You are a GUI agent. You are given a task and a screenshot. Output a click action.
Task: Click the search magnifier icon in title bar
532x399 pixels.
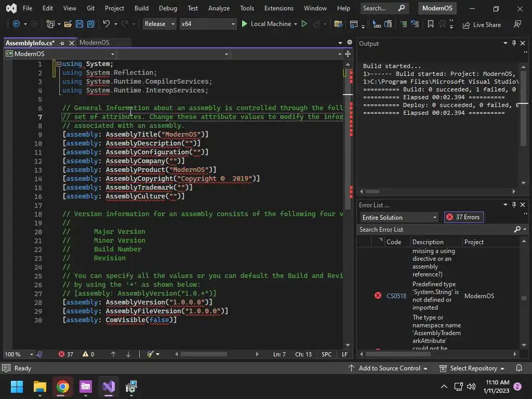tap(402, 8)
